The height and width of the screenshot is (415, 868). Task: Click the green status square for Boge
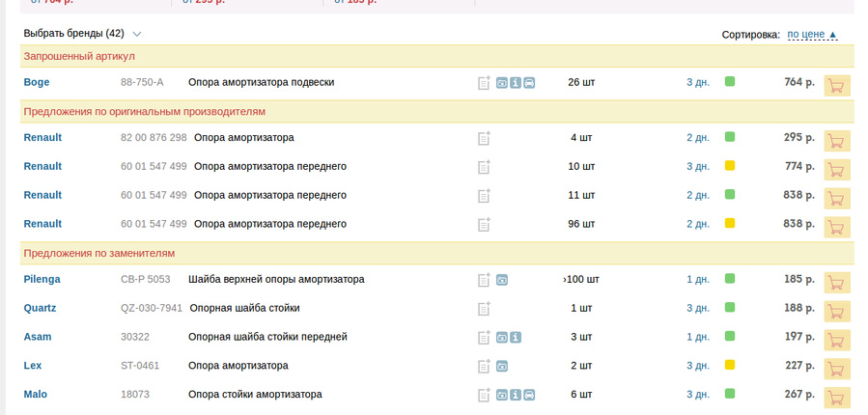click(x=730, y=82)
